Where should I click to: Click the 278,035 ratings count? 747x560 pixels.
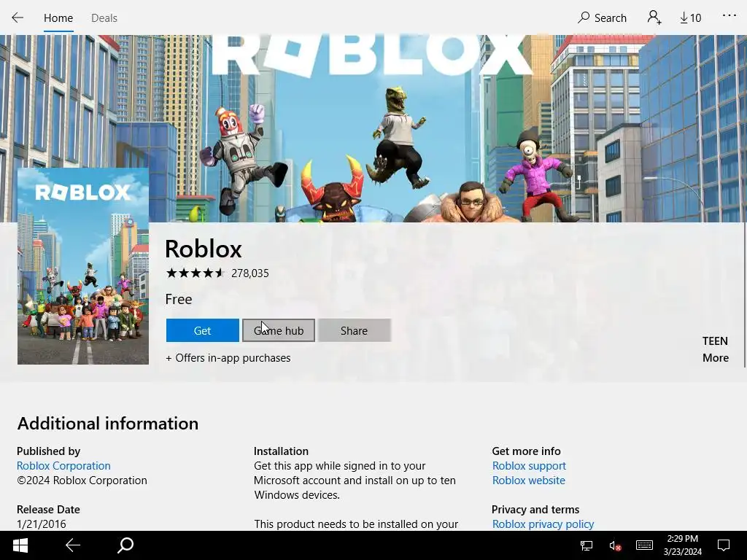click(250, 273)
